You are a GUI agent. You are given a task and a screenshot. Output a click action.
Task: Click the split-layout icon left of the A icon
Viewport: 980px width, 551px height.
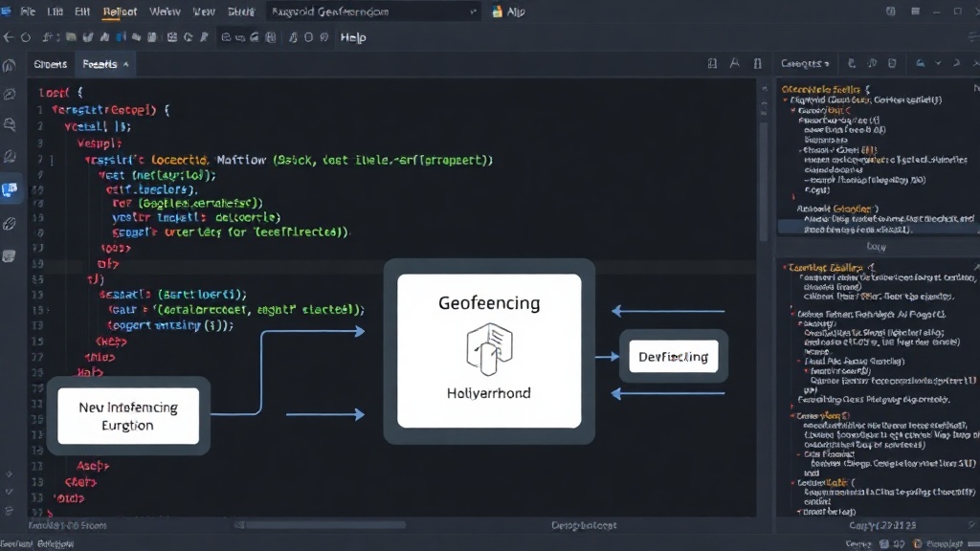pos(712,63)
